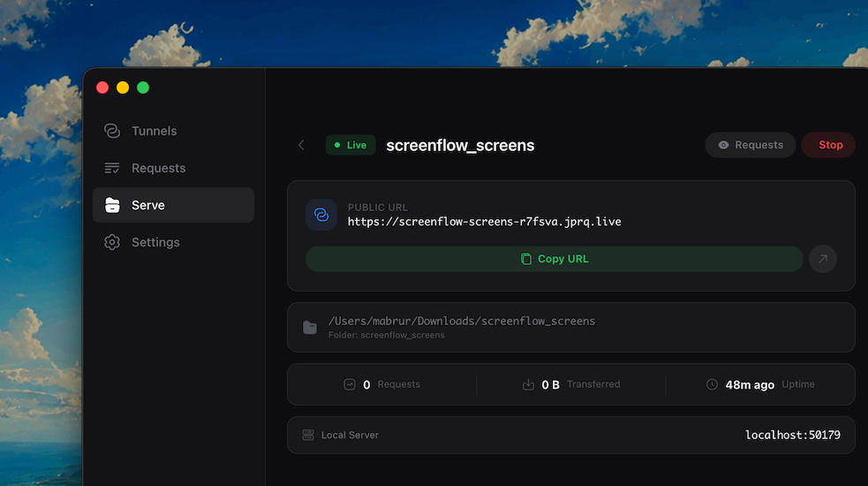The image size is (868, 486).
Task: Select the Serve sidebar item
Action: pos(173,205)
